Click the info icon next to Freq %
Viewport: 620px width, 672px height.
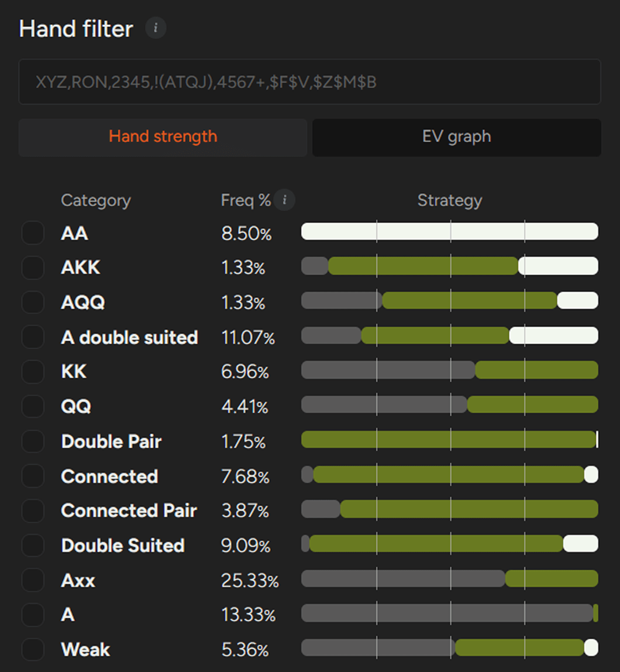285,200
